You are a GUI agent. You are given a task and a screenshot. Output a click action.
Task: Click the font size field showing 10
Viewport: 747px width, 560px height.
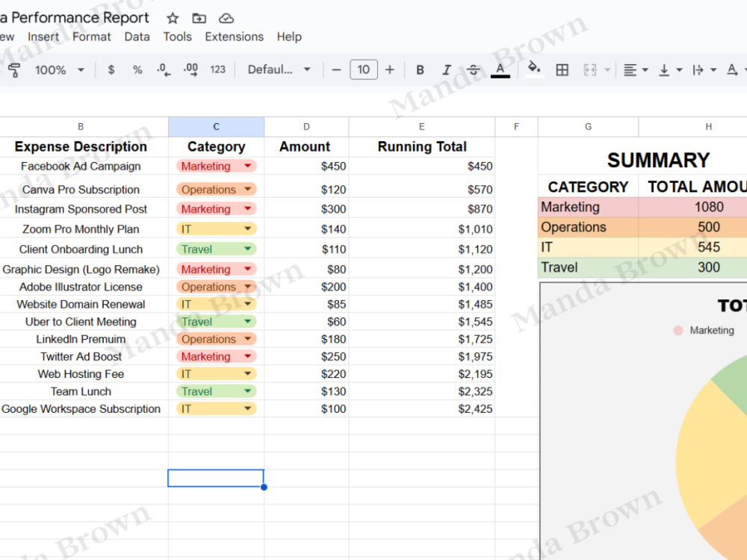tap(364, 70)
